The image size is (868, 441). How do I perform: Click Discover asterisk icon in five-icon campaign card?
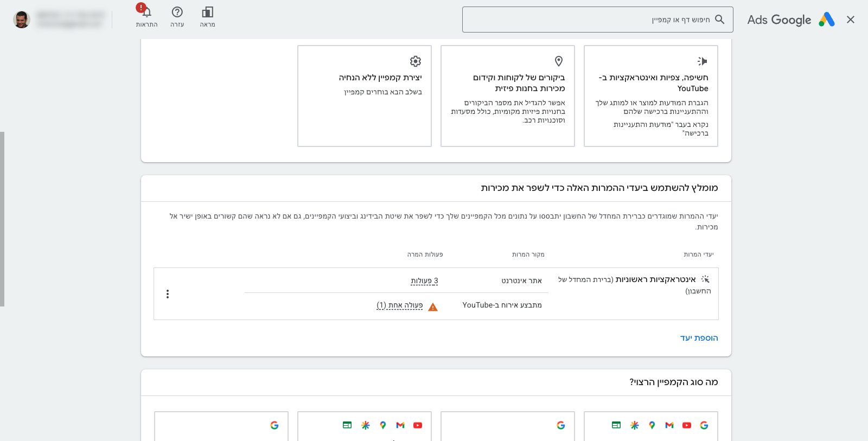(x=366, y=425)
